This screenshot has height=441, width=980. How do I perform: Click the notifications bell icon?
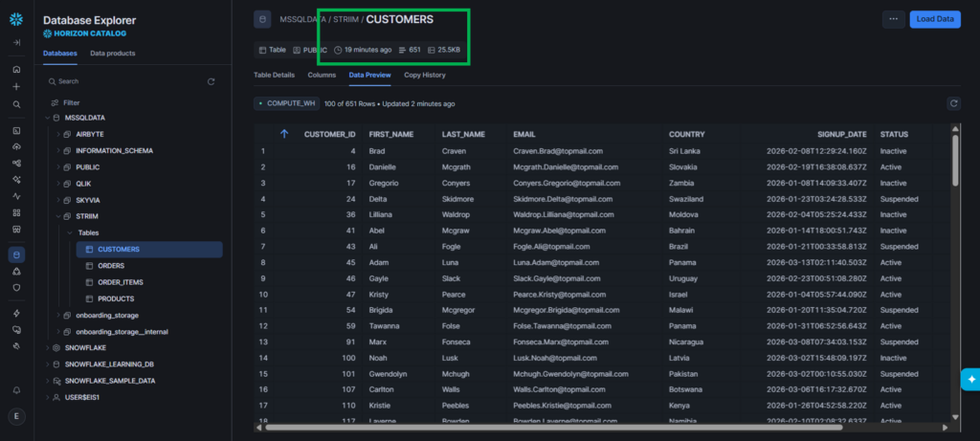pos(16,389)
